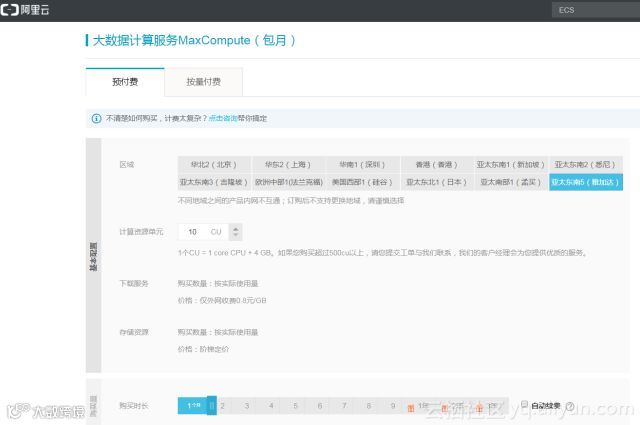The height and width of the screenshot is (425, 640).
Task: Select region 亚太南部1（孟买）
Action: (511, 182)
